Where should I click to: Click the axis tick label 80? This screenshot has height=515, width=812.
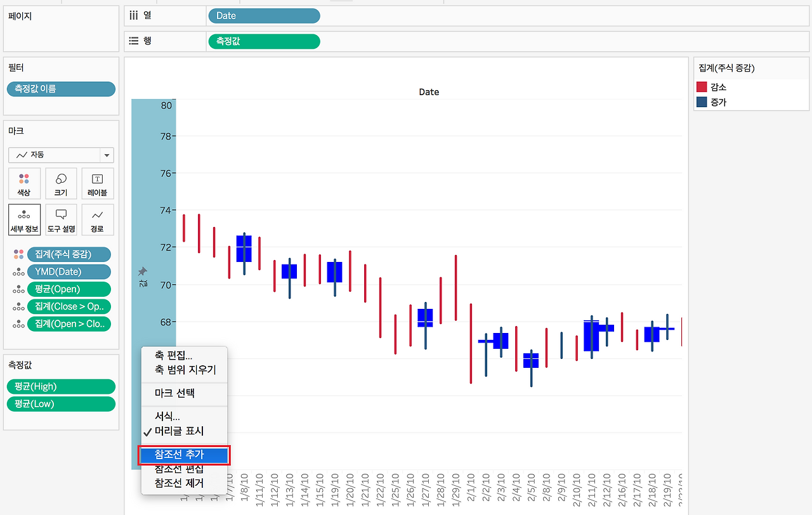166,105
